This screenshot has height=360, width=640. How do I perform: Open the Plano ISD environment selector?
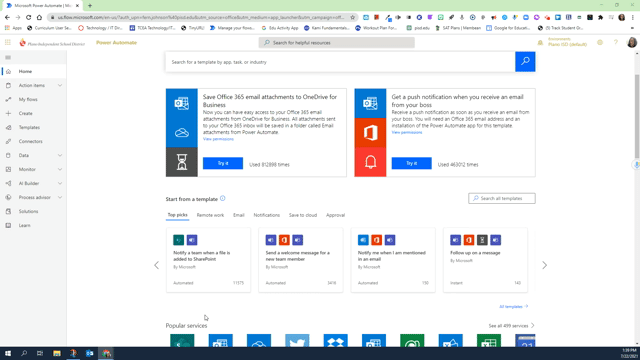tap(567, 42)
